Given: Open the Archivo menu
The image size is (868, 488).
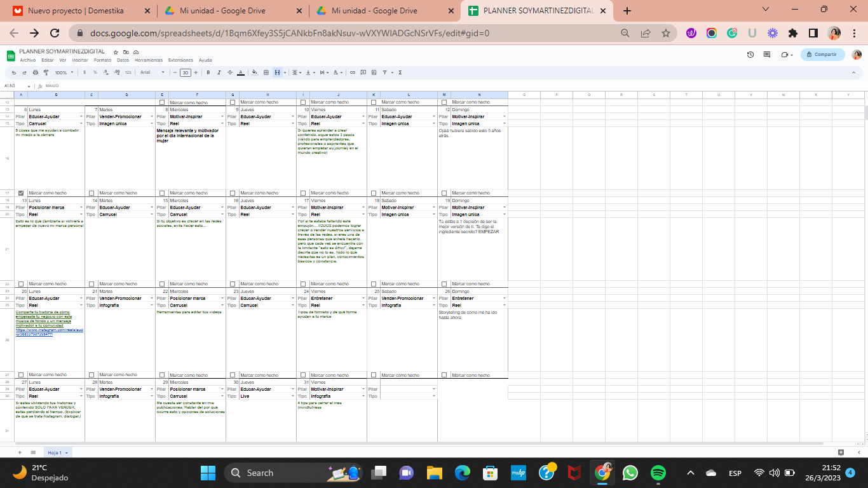Looking at the screenshot, I should tap(27, 60).
